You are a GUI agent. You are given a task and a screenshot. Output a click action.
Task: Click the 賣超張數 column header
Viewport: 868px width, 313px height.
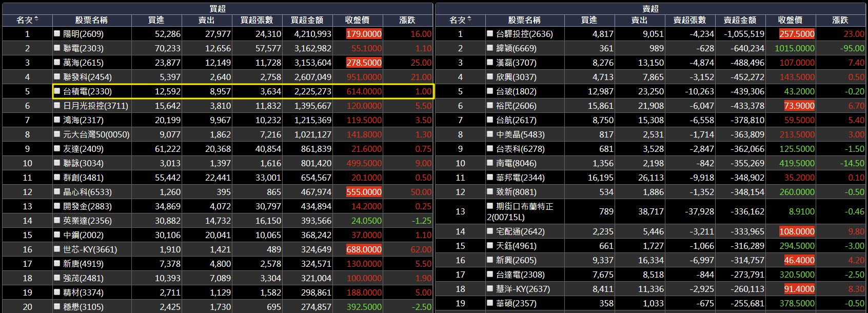pos(690,20)
